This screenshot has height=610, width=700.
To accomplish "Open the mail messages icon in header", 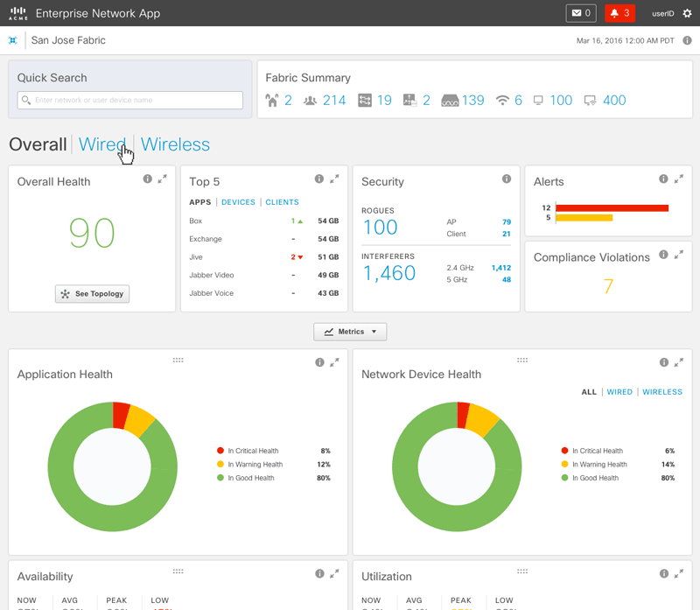I will point(581,13).
